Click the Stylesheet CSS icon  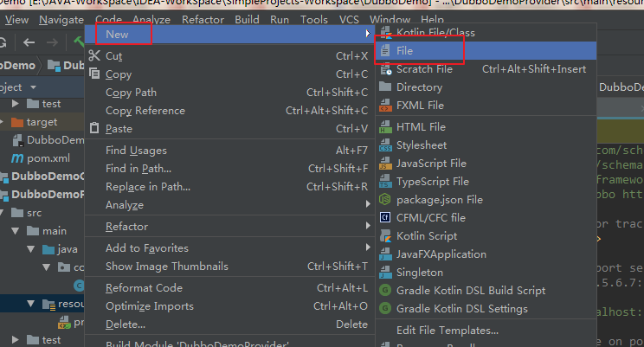click(x=386, y=145)
